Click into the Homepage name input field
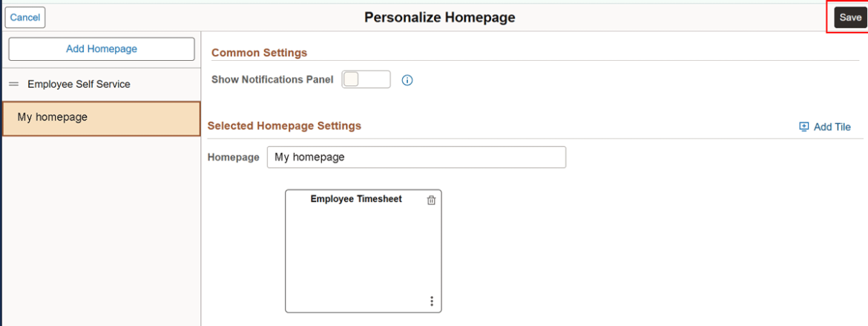868x326 pixels. pos(416,157)
